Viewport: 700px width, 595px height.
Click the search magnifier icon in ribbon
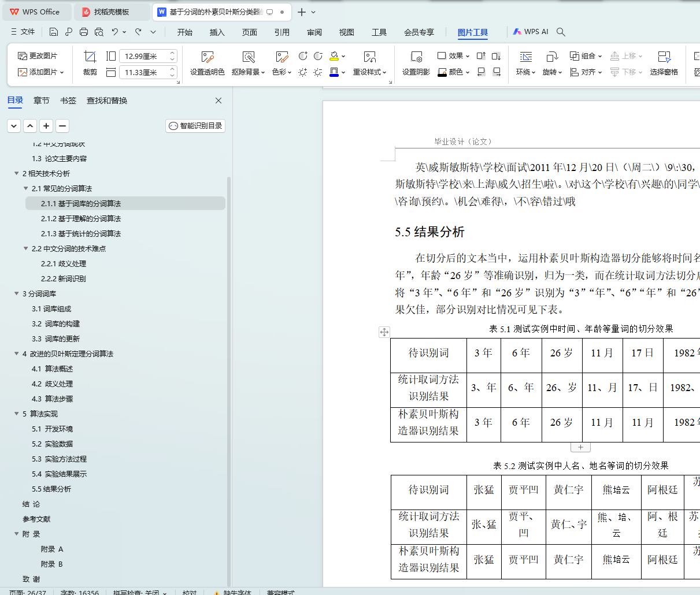[x=561, y=32]
